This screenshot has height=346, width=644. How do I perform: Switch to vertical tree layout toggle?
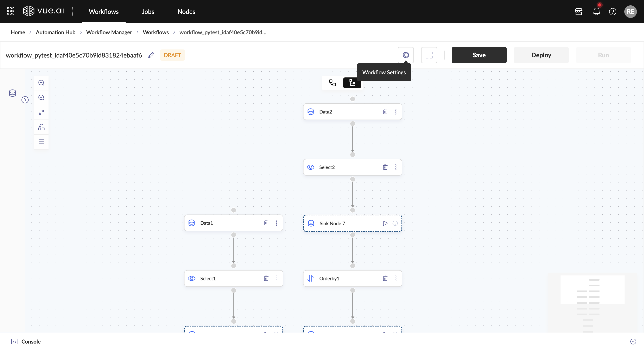352,83
